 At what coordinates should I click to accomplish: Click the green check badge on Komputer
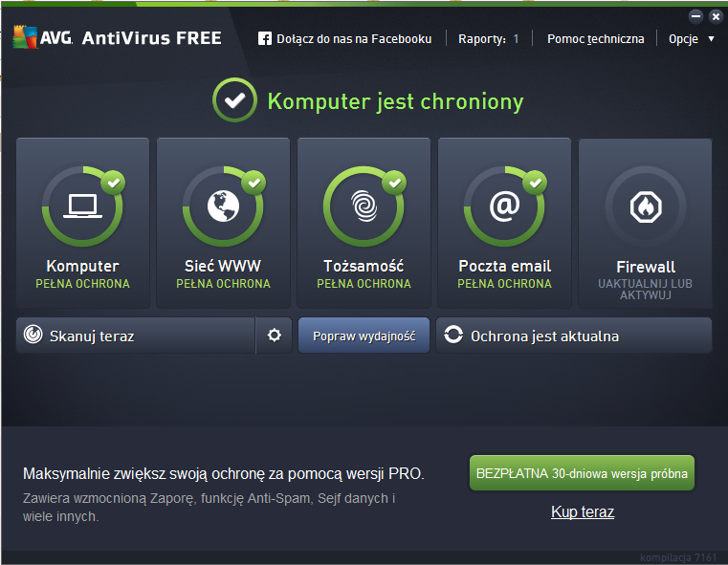[x=113, y=183]
